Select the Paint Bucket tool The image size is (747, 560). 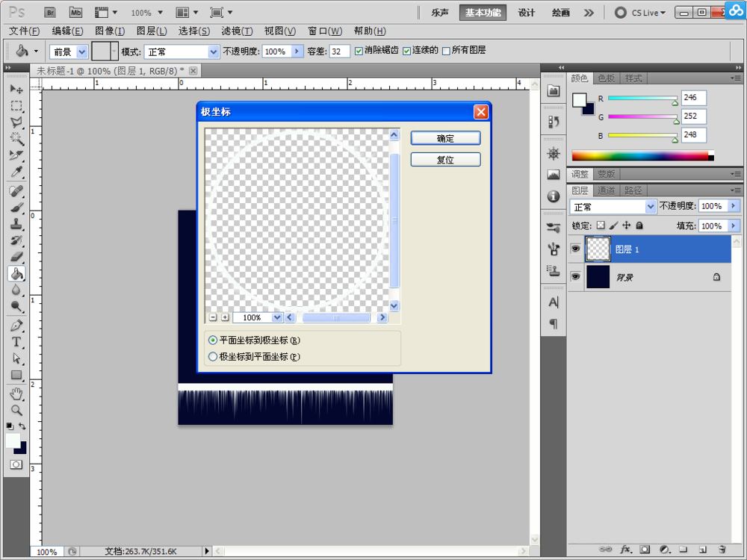point(16,273)
